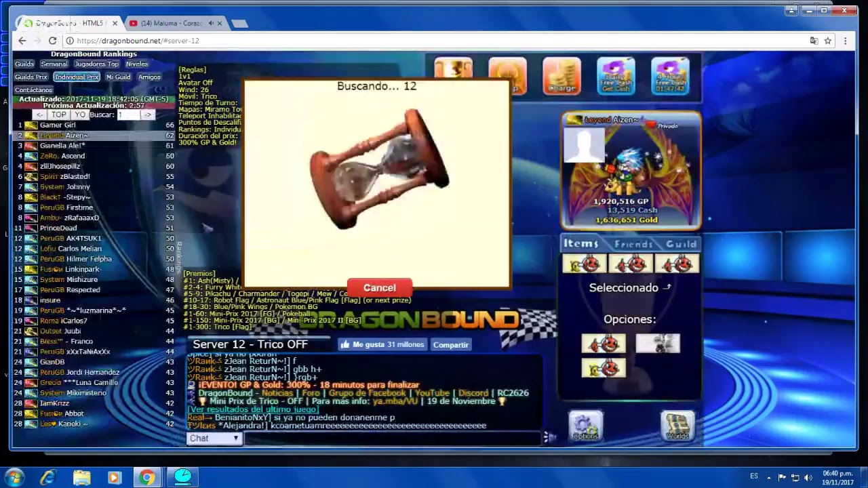This screenshot has height=488, width=868.
Task: Switch to the Friends tab
Action: coord(633,244)
